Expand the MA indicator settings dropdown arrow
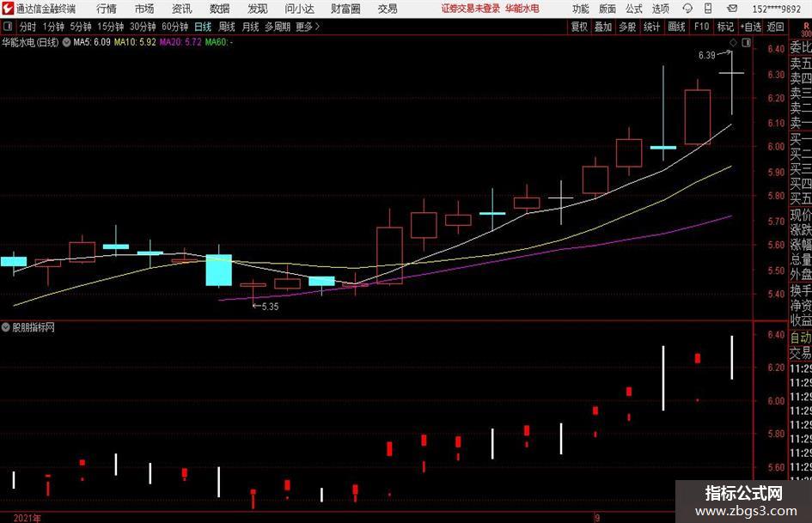 point(66,42)
